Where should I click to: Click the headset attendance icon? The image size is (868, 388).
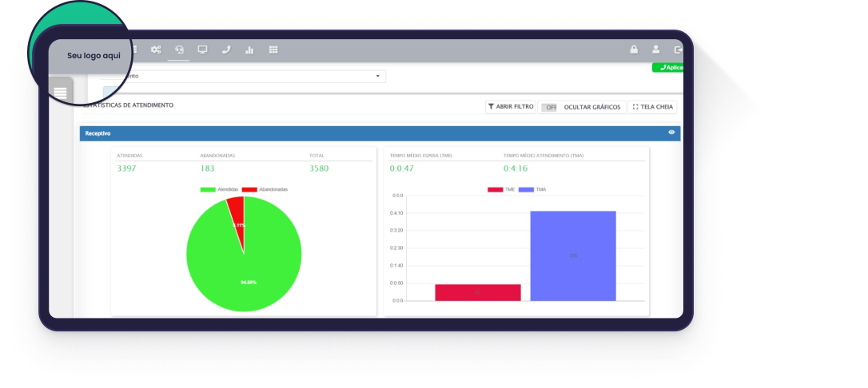(x=179, y=49)
